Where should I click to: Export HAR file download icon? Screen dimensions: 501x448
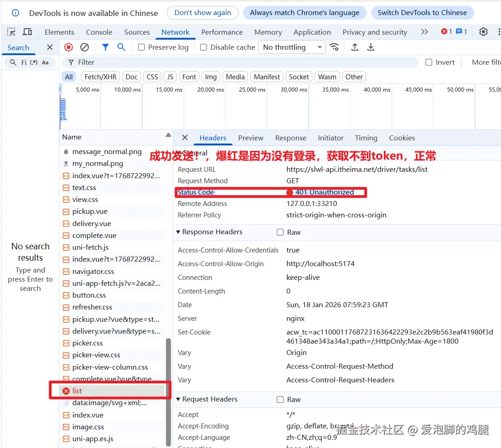(x=371, y=47)
